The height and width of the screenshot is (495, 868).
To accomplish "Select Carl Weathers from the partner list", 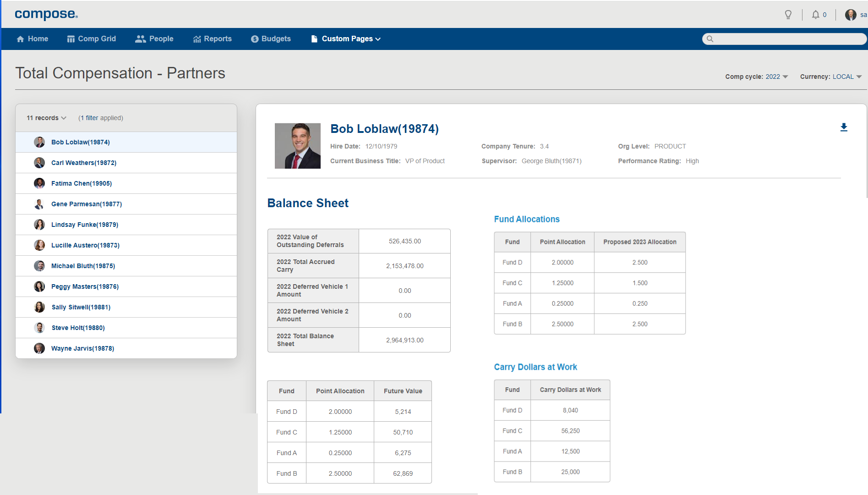I will (x=84, y=163).
